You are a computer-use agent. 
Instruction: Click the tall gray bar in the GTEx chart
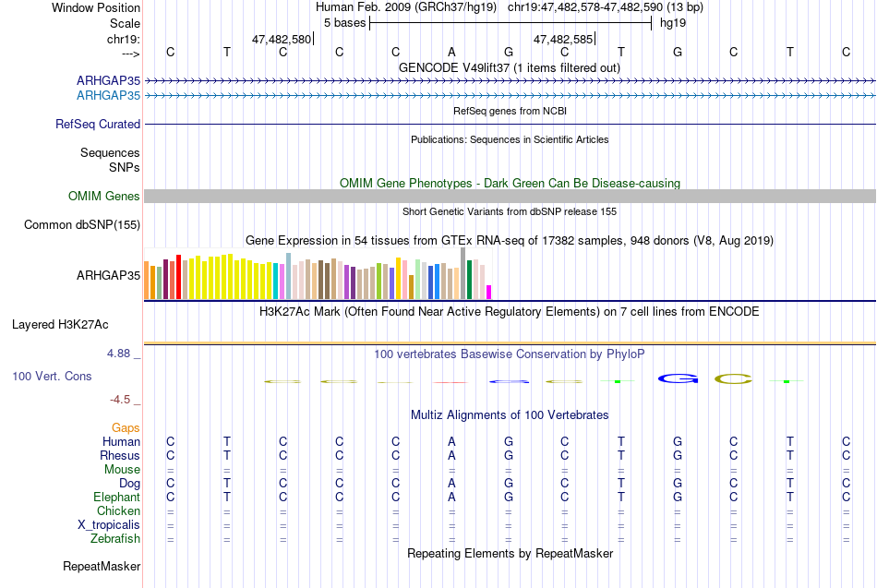(463, 273)
